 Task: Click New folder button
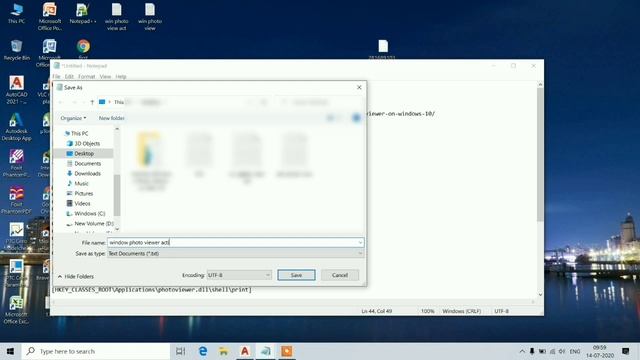111,118
